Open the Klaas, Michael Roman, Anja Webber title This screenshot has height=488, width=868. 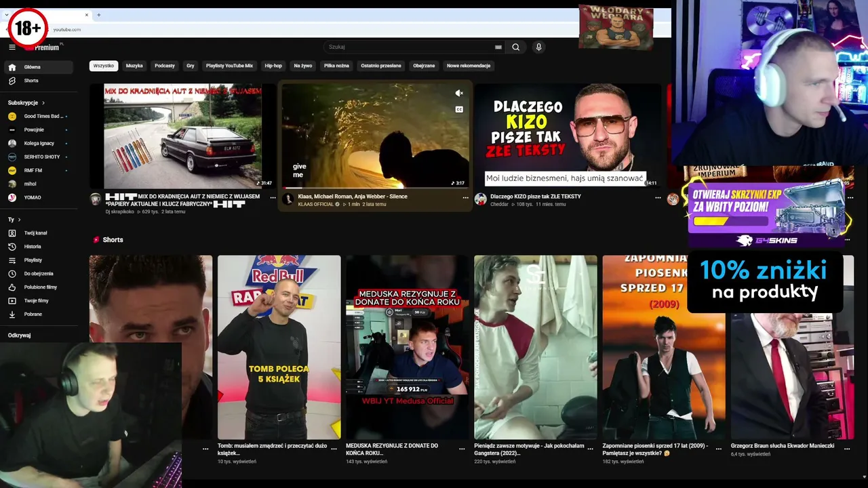353,197
